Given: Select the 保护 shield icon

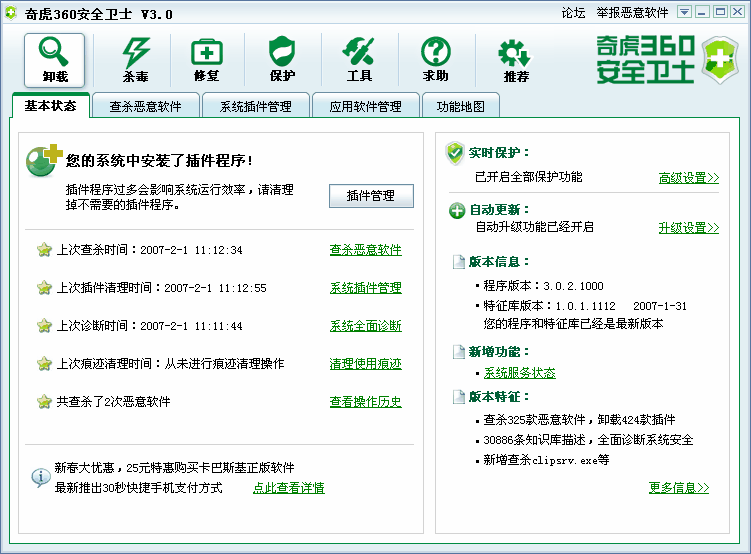Looking at the screenshot, I should pyautogui.click(x=282, y=60).
